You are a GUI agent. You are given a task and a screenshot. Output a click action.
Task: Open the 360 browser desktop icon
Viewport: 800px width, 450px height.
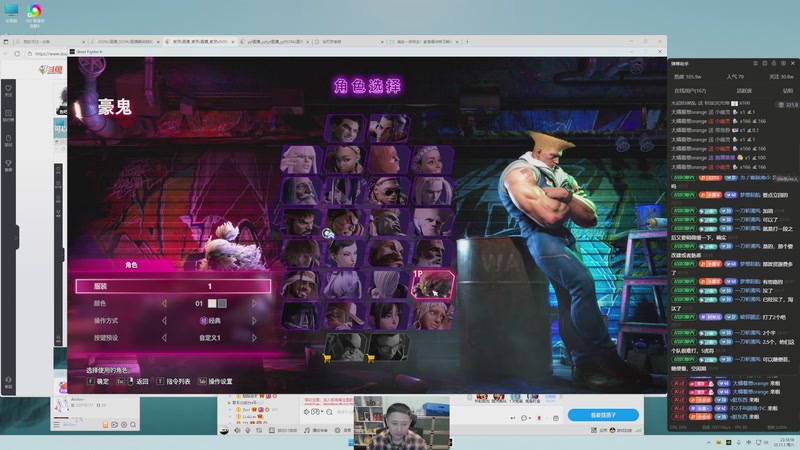pos(35,14)
